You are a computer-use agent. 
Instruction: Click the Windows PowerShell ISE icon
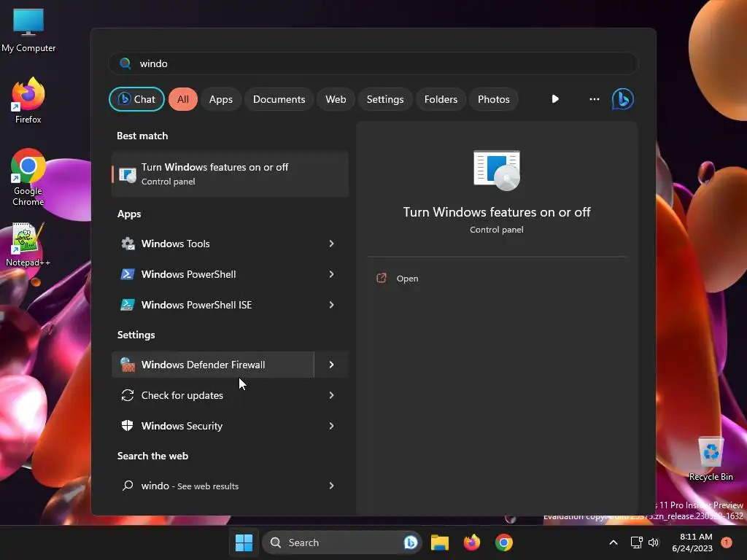tap(127, 305)
